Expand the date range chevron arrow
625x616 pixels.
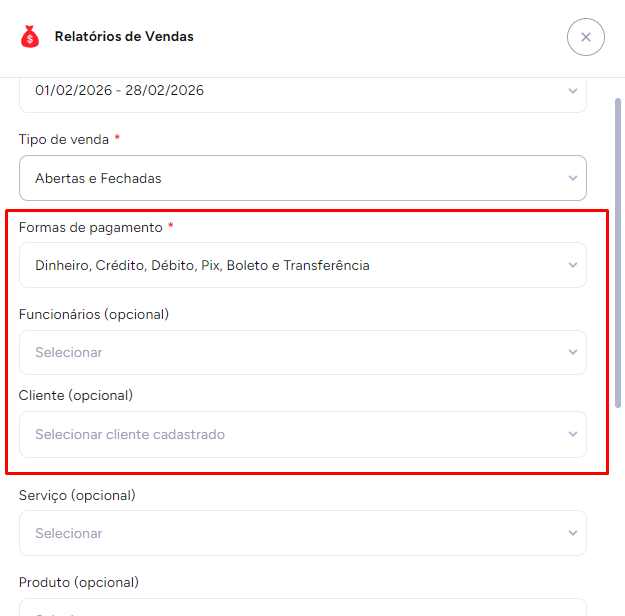(573, 91)
